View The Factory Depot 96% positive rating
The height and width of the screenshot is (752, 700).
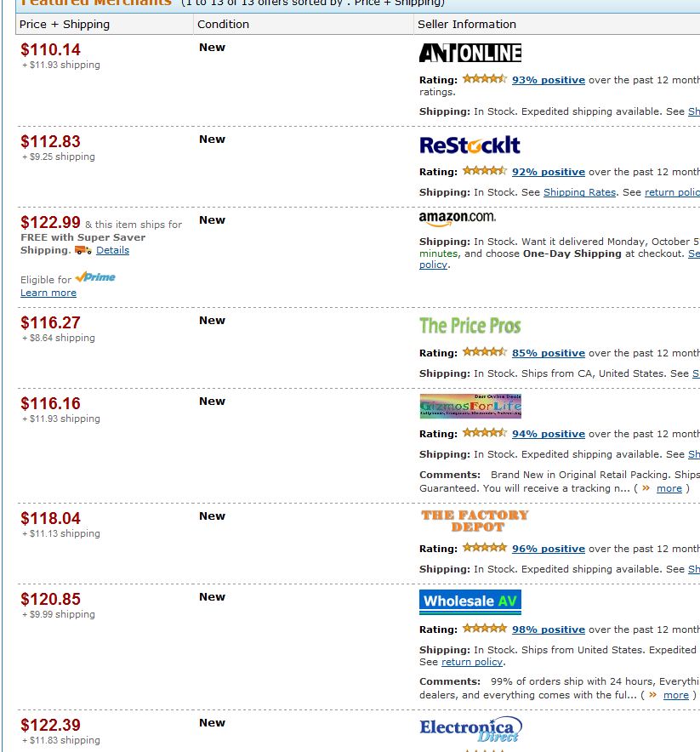click(549, 549)
